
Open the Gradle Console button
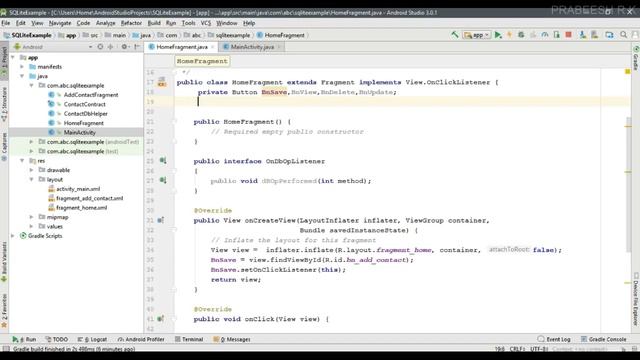(603, 339)
